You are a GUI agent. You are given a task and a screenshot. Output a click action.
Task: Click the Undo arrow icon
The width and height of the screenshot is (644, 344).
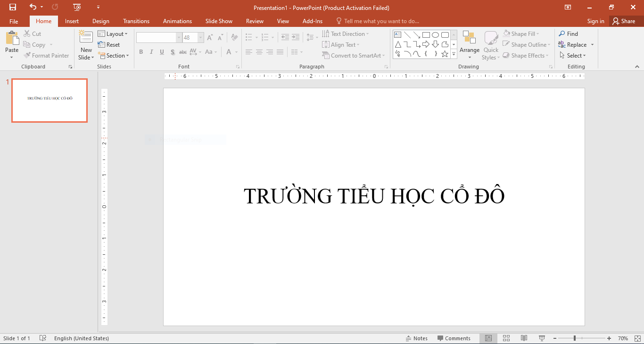click(33, 7)
